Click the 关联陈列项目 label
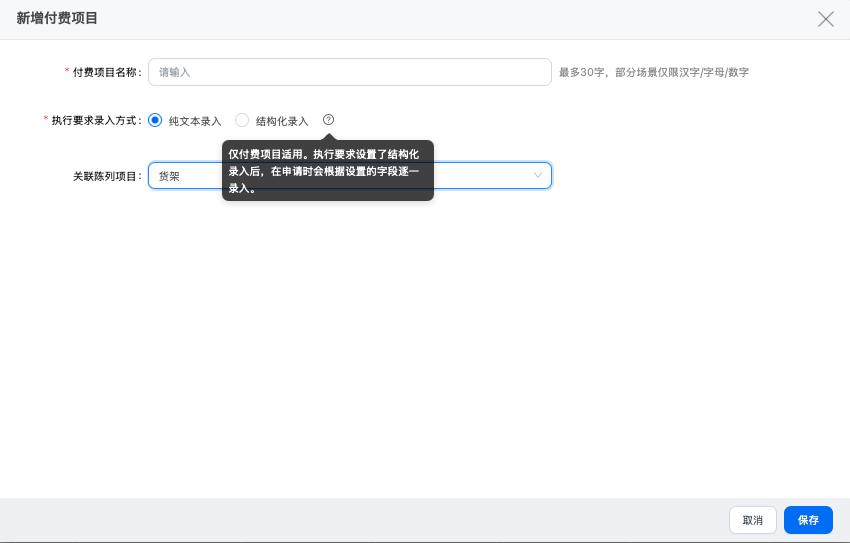 107,176
